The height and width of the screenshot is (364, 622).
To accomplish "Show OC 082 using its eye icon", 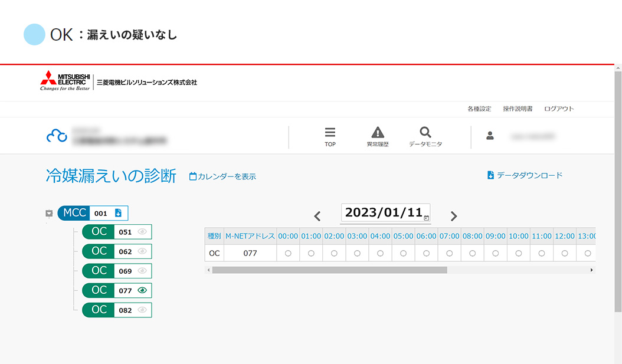I will click(142, 310).
